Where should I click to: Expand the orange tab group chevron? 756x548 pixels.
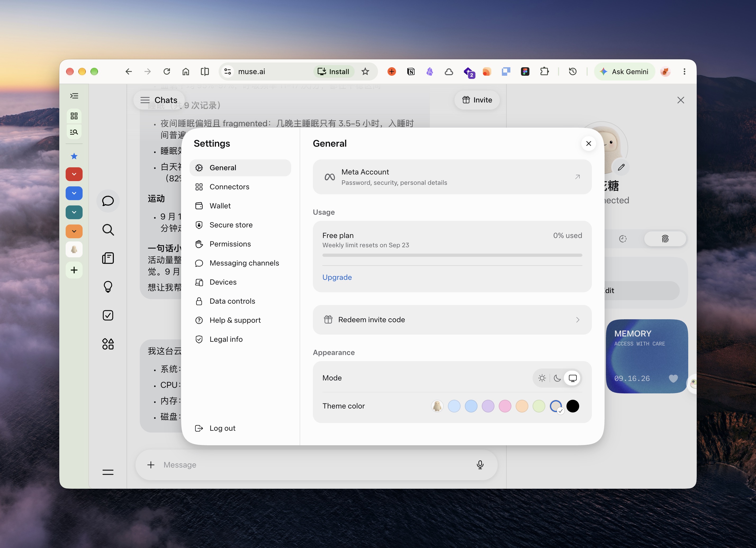pyautogui.click(x=74, y=231)
